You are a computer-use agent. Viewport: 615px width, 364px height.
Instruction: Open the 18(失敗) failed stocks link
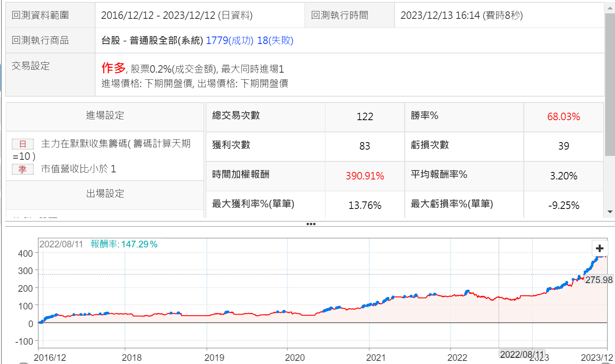(275, 40)
